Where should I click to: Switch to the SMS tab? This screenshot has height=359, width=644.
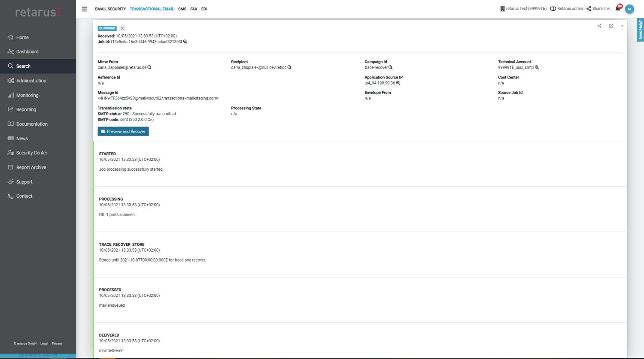tap(182, 9)
